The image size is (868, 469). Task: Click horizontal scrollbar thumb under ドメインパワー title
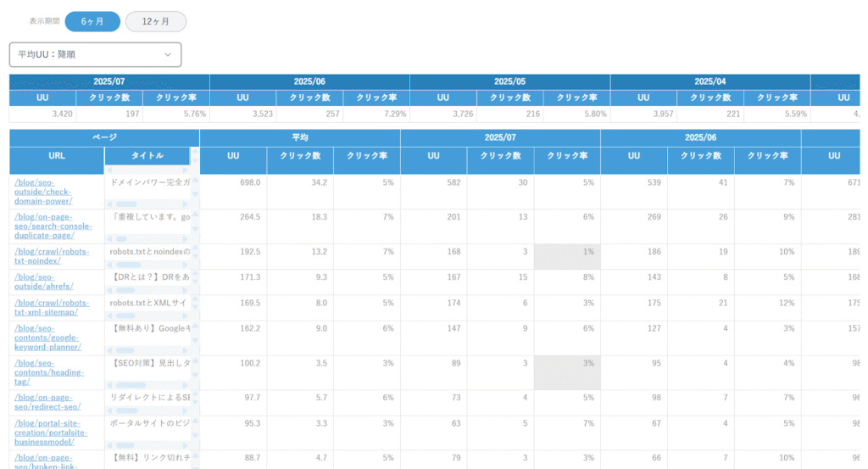coord(126,204)
